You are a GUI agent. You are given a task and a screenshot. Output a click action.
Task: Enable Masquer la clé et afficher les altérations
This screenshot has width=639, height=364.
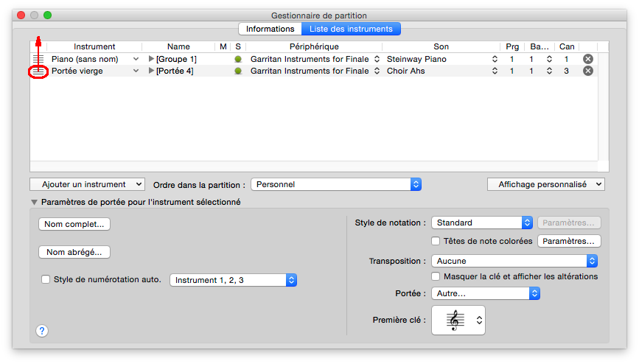tap(436, 276)
